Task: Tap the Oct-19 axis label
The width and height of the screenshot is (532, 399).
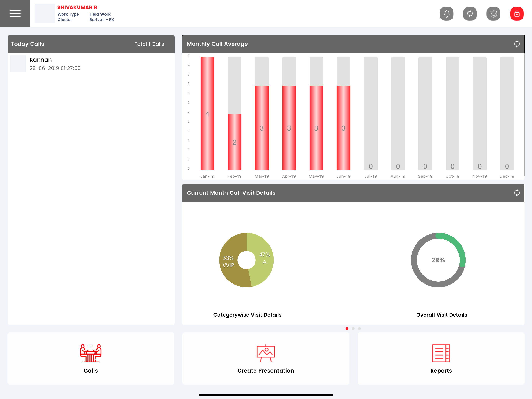Action: [452, 176]
